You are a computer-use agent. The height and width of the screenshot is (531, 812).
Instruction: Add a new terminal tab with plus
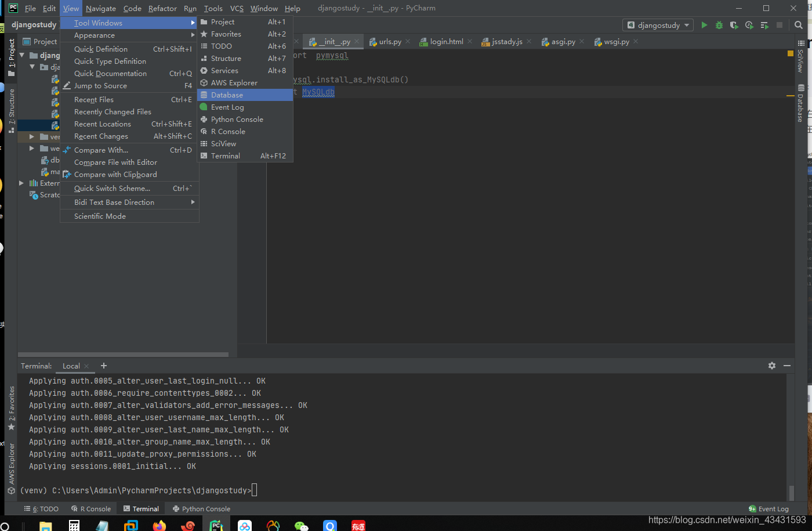pyautogui.click(x=104, y=366)
